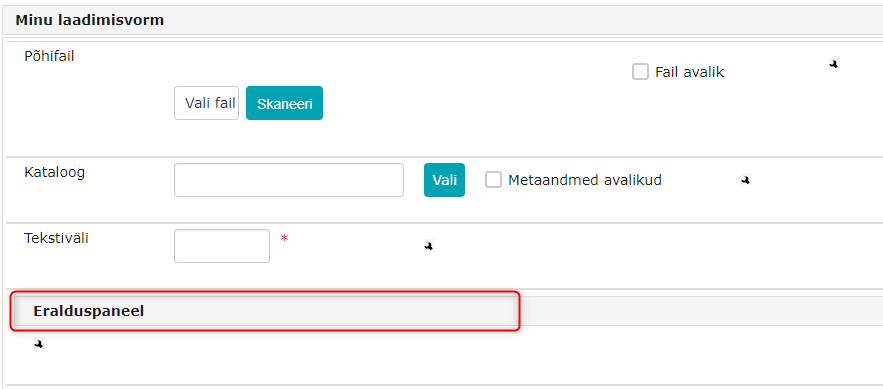Click the Tekstiväli field label
The width and height of the screenshot is (883, 389).
pos(56,238)
